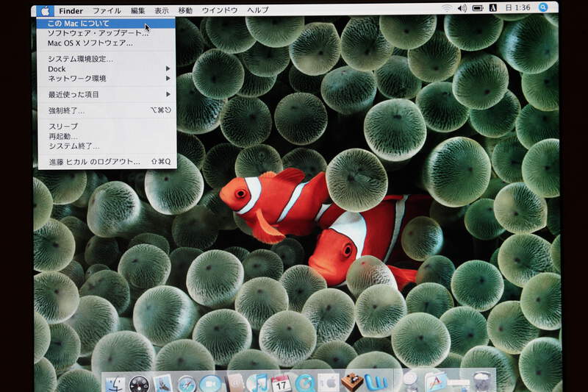588x392 pixels.
Task: Open Address Book in the Dock
Action: (235, 383)
